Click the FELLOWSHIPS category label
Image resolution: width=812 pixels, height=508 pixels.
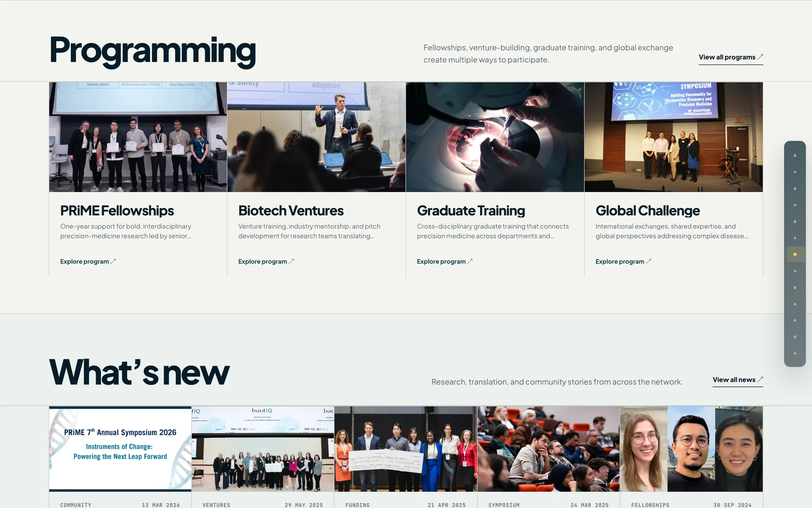pos(650,505)
